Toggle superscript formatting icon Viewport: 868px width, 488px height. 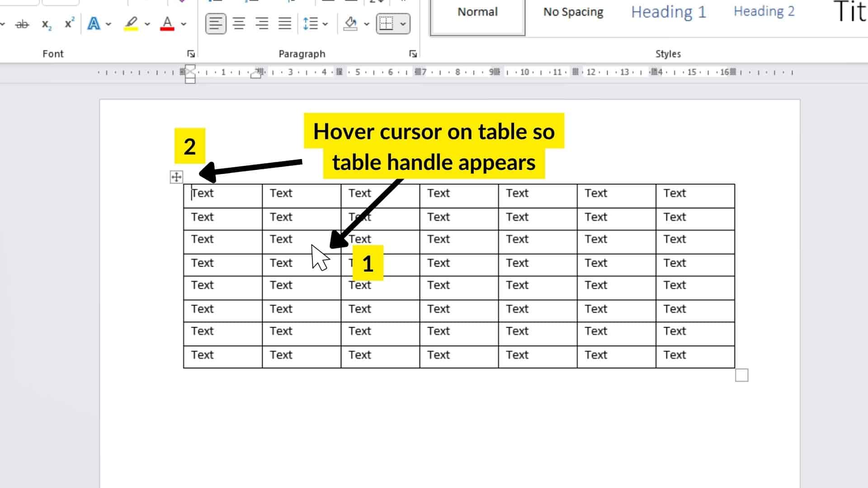coord(68,24)
